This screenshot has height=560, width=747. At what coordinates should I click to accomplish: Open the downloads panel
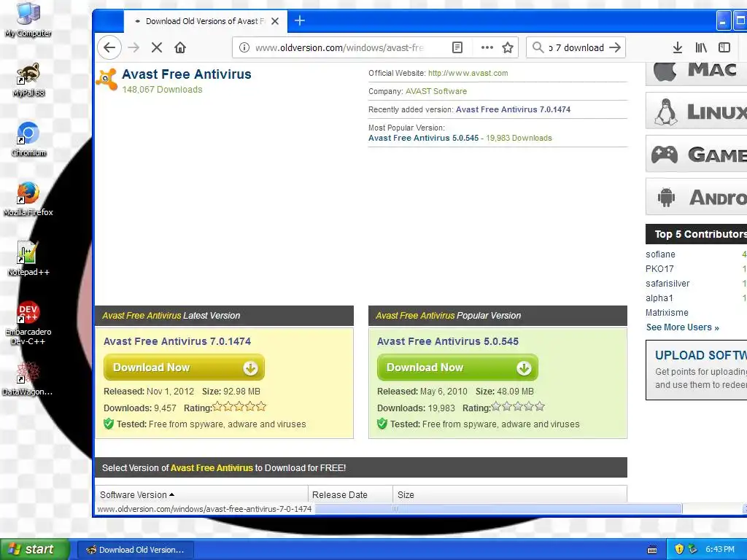(x=678, y=47)
